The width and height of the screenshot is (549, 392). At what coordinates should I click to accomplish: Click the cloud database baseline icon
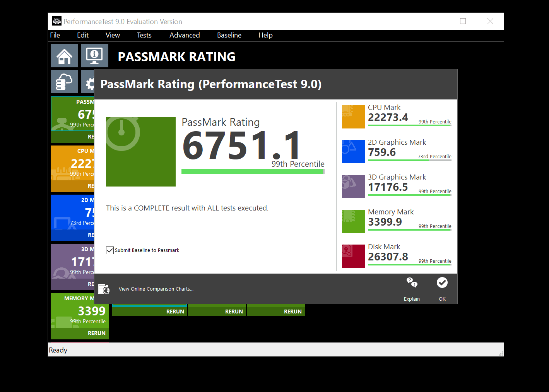click(x=64, y=82)
